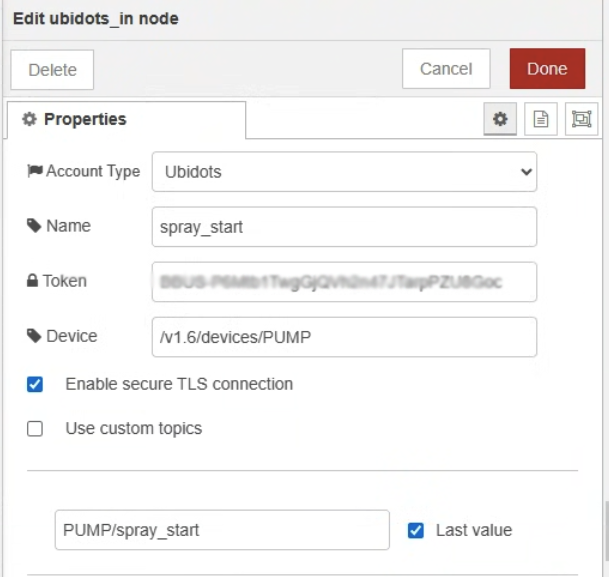Open node description document icon
This screenshot has height=577, width=609.
click(x=541, y=120)
